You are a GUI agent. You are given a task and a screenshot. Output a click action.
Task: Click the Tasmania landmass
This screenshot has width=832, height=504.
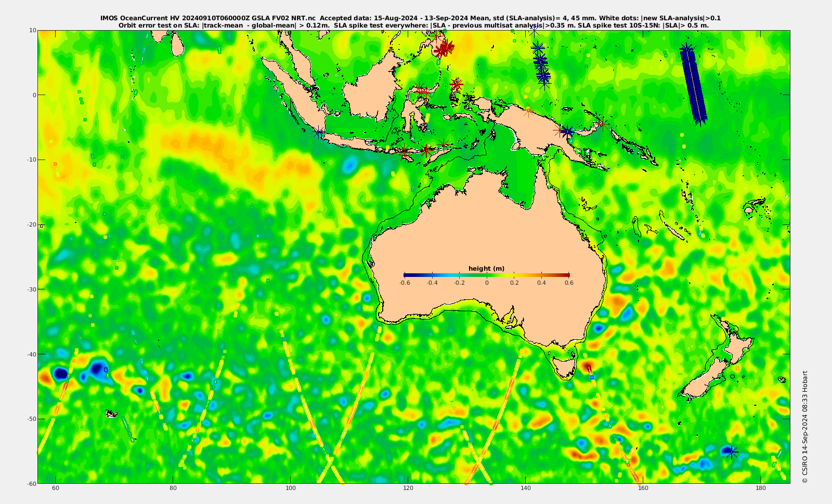click(564, 366)
